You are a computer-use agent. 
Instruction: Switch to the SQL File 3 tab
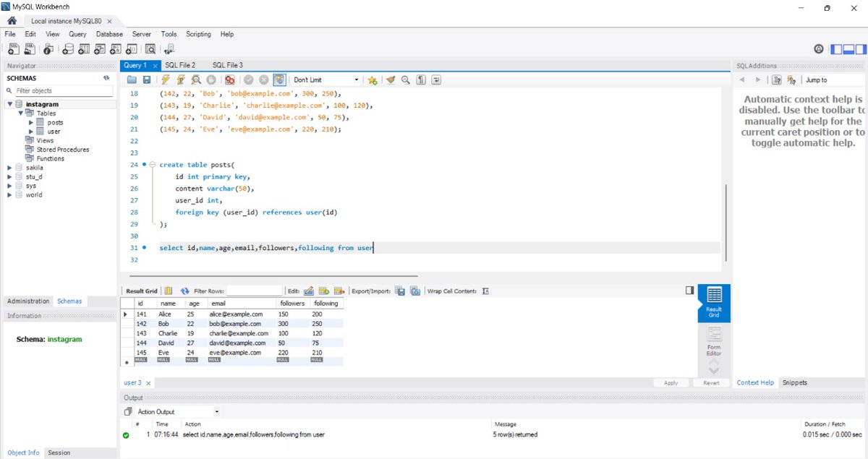(x=228, y=65)
